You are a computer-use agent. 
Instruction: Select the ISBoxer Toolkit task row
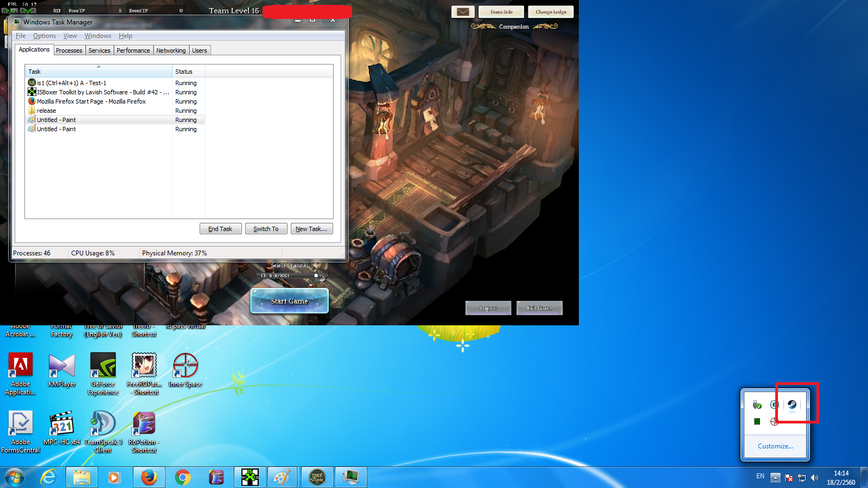click(116, 92)
